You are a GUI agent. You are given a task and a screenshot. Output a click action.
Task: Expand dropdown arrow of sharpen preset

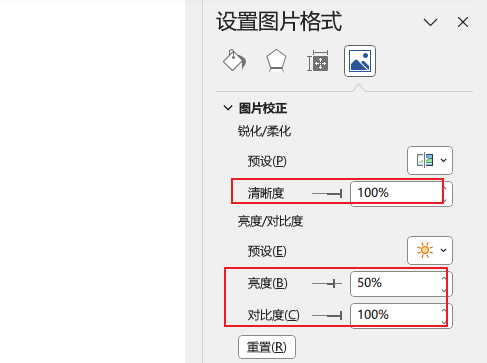tap(443, 160)
